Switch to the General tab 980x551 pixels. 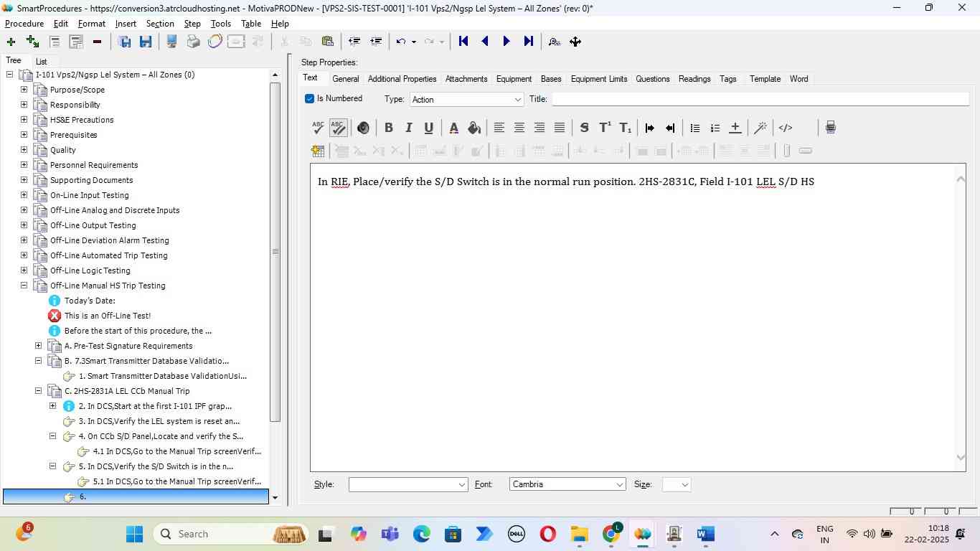coord(346,79)
